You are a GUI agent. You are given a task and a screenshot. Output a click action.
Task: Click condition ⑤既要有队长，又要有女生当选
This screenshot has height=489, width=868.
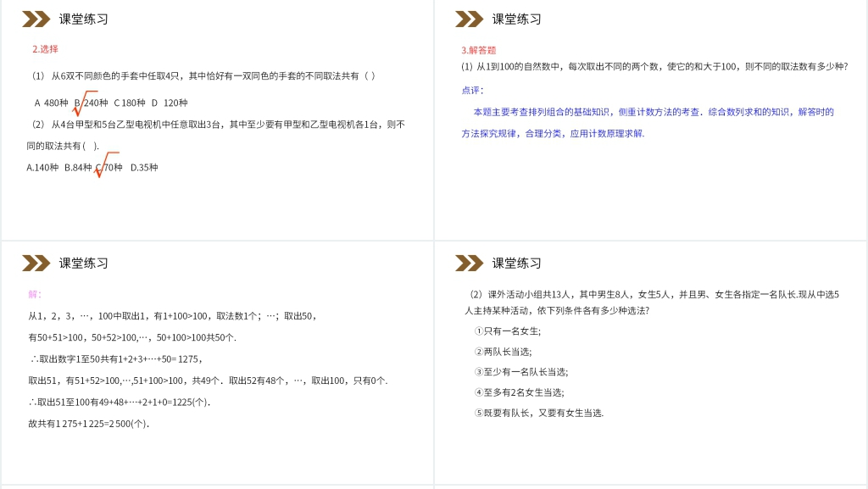539,414
